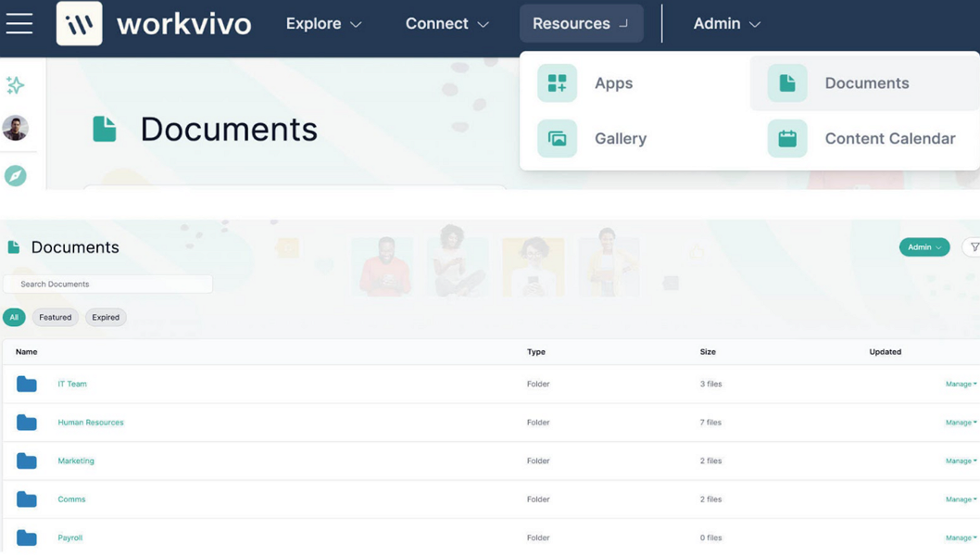980x556 pixels.
Task: Click the Apps grid icon in Resources menu
Action: click(x=557, y=83)
